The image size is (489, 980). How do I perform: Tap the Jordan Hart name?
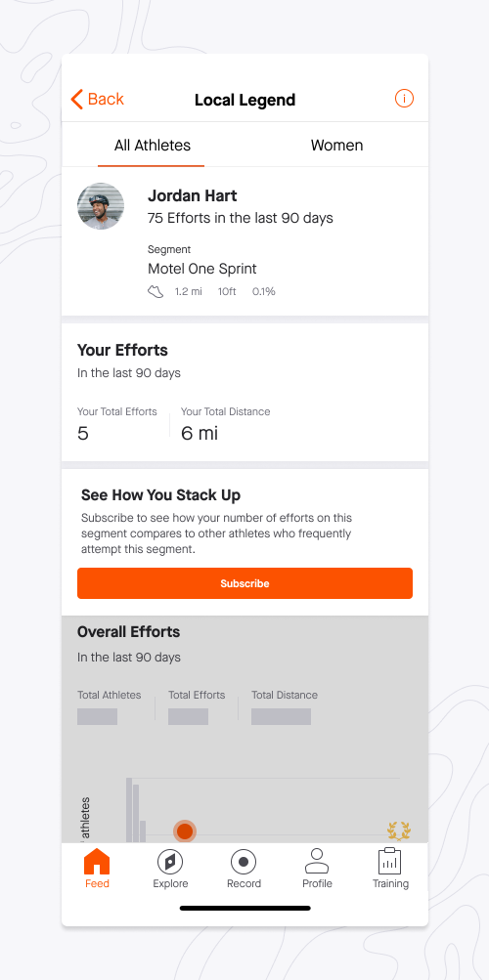[x=192, y=195]
